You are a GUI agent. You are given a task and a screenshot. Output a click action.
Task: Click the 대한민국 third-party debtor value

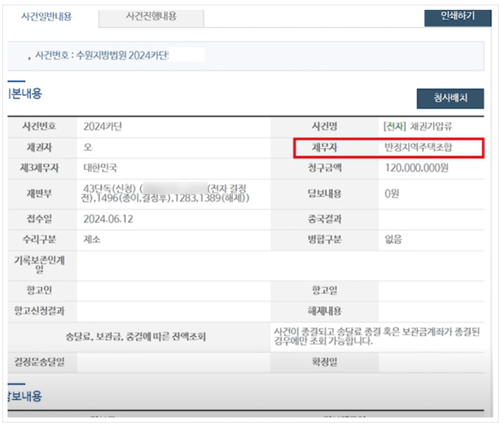click(101, 168)
